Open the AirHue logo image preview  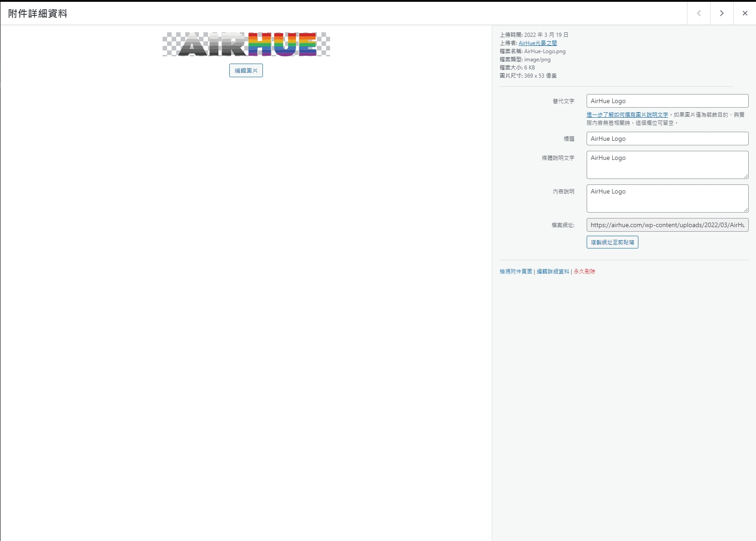pos(246,44)
